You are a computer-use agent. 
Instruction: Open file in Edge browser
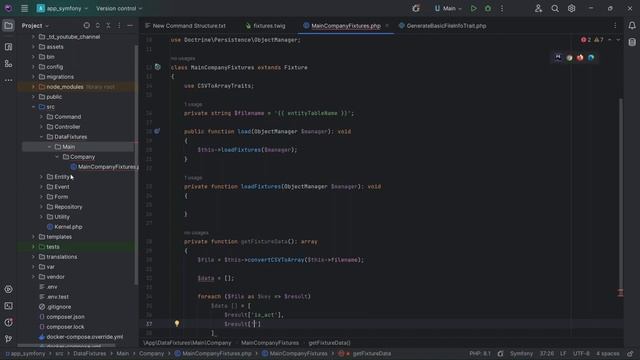tap(591, 58)
